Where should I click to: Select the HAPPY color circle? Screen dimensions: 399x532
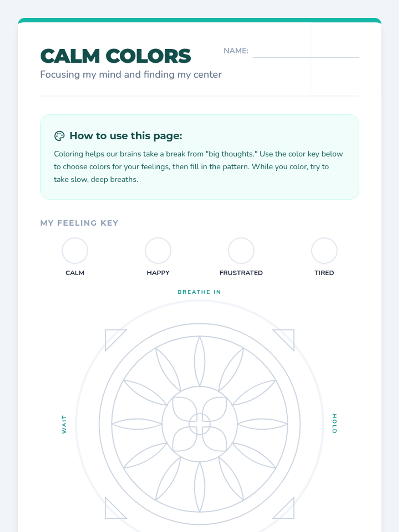pyautogui.click(x=158, y=251)
